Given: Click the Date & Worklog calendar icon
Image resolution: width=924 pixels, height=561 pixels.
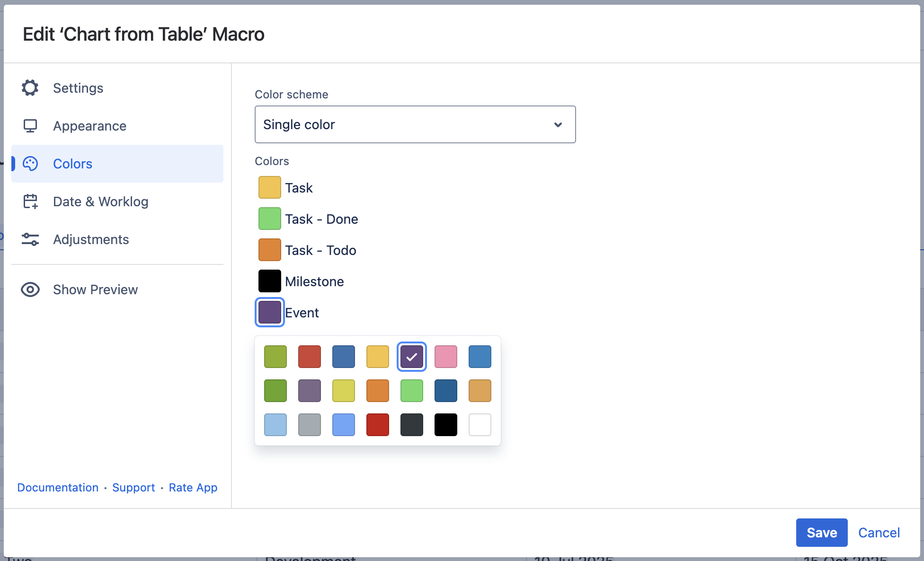Looking at the screenshot, I should click(x=30, y=202).
